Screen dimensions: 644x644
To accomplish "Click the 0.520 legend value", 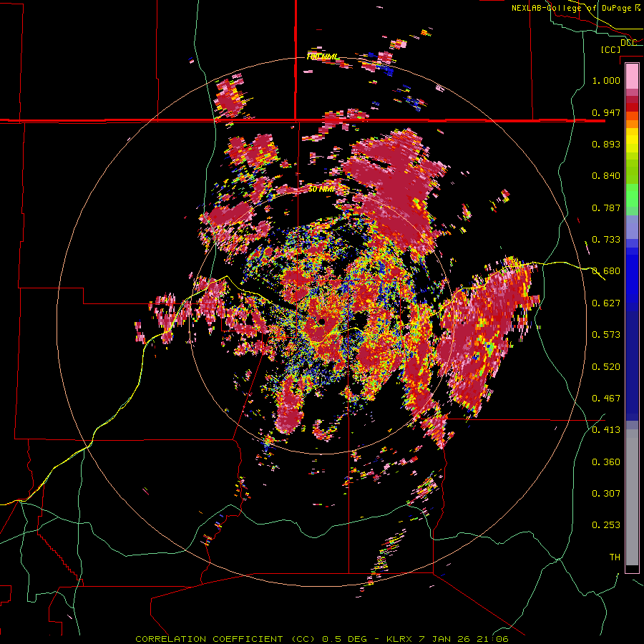I will [606, 367].
